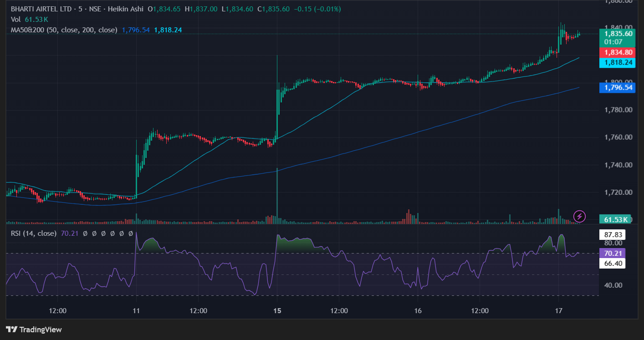The width and height of the screenshot is (644, 340).
Task: Click the cyan 1,818.24 MA label
Action: [x=618, y=62]
